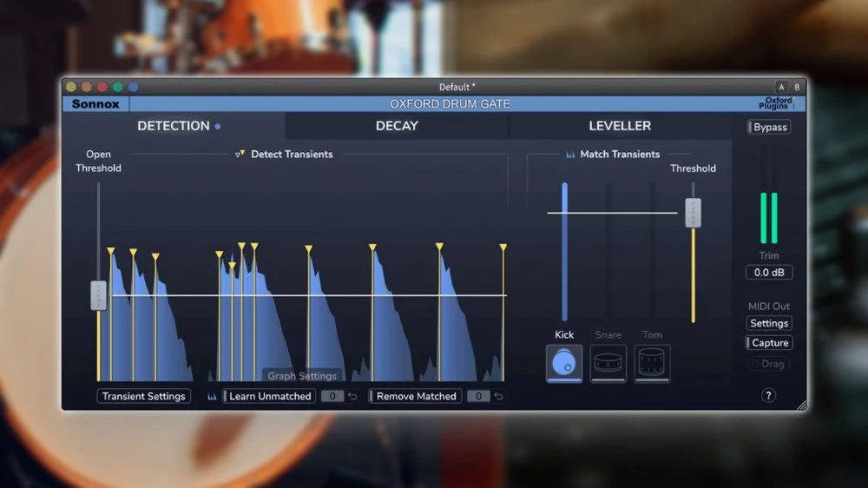868x488 pixels.
Task: Click the Kick label
Action: click(564, 334)
